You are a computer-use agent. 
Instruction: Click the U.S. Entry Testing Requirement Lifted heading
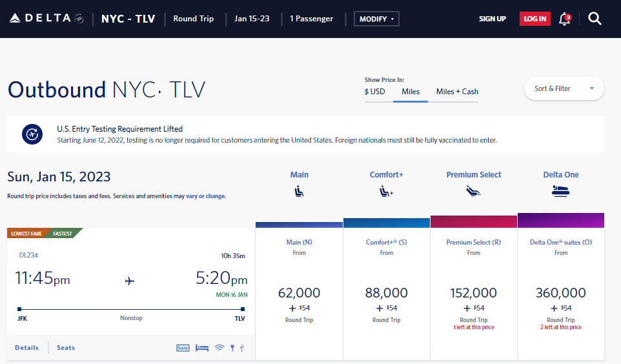[119, 129]
